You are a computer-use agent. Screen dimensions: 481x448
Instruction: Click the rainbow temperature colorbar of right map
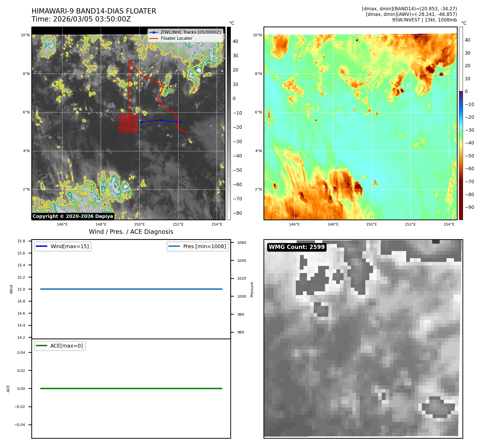[461, 123]
